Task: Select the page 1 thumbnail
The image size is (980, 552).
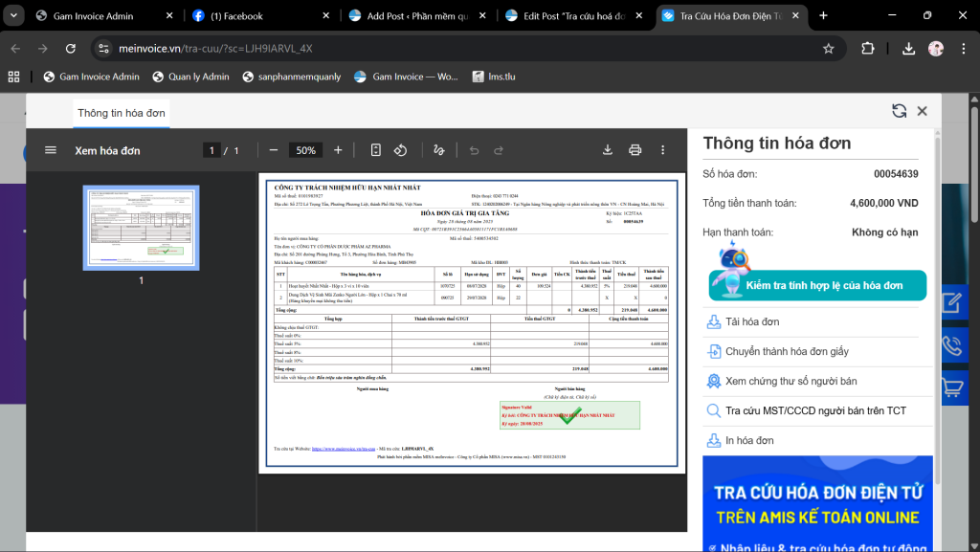Action: (x=141, y=227)
